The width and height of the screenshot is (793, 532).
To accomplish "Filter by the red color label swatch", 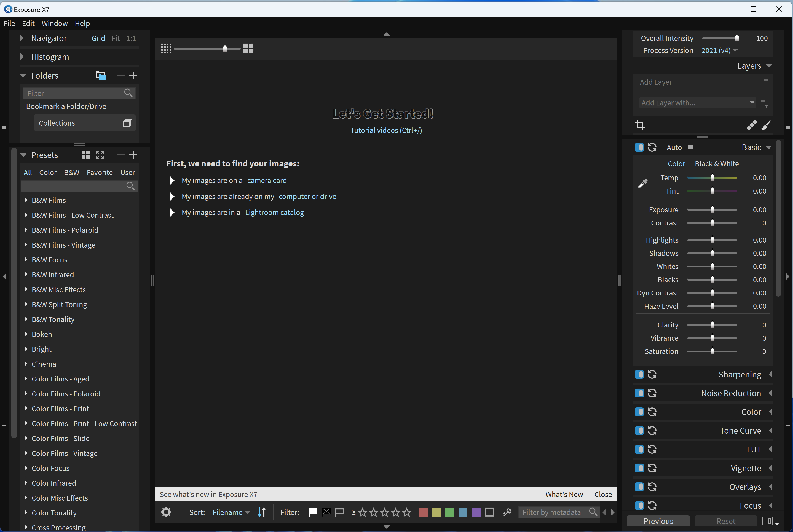I will click(423, 512).
